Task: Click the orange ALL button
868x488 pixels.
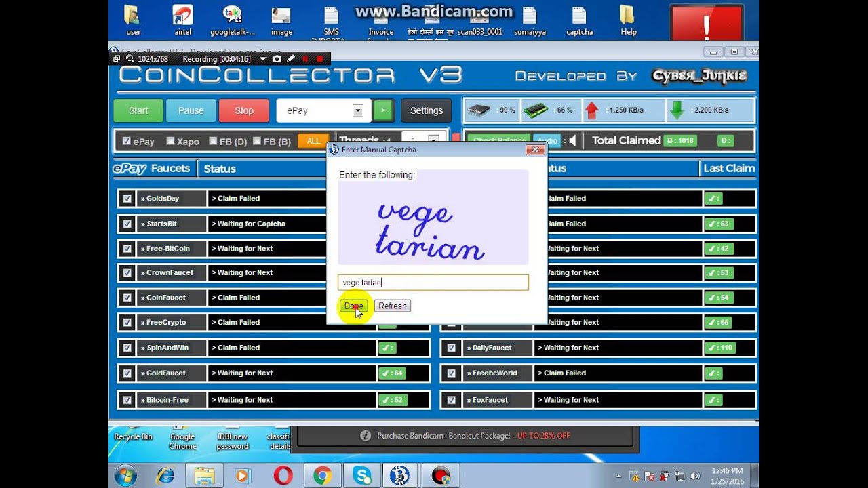Action: [x=313, y=141]
